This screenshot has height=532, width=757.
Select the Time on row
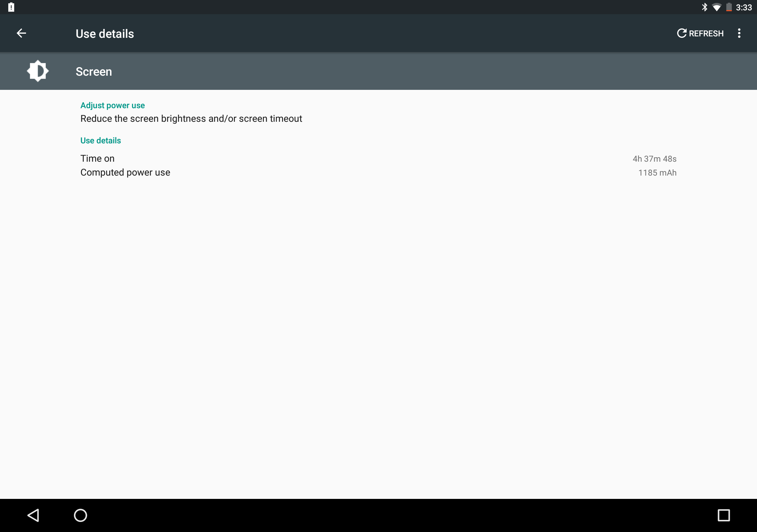click(x=97, y=158)
